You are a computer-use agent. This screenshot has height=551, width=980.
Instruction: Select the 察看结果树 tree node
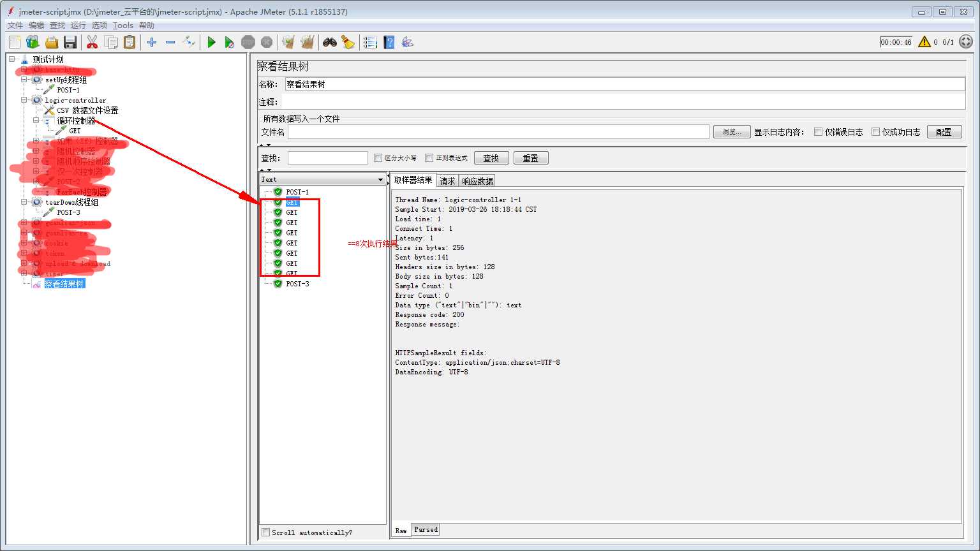[x=64, y=284]
